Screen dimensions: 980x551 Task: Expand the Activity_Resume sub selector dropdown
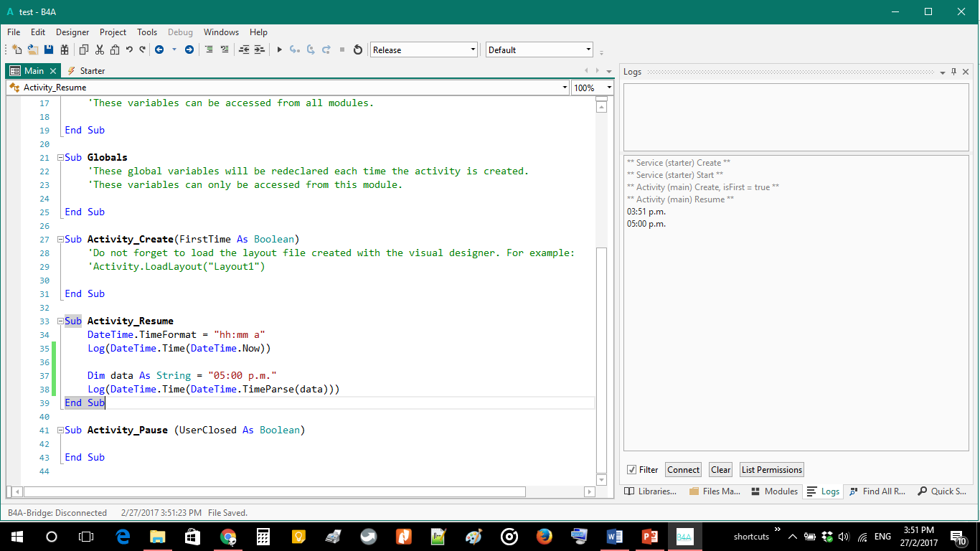coord(565,88)
